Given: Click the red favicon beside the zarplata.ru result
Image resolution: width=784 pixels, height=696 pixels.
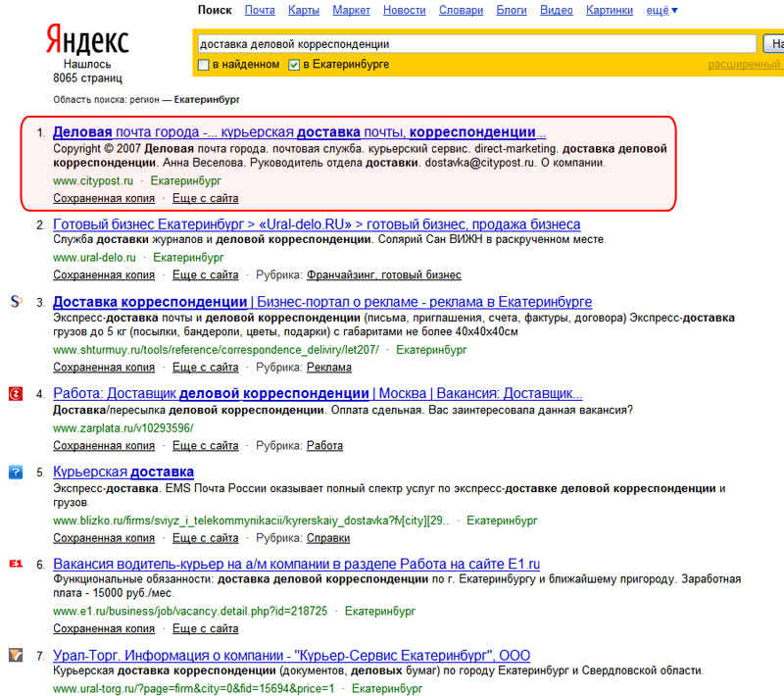Looking at the screenshot, I should pyautogui.click(x=16, y=394).
